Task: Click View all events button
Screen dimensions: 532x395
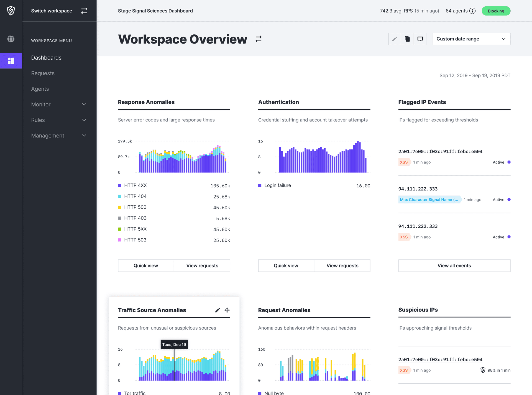Action: point(454,266)
